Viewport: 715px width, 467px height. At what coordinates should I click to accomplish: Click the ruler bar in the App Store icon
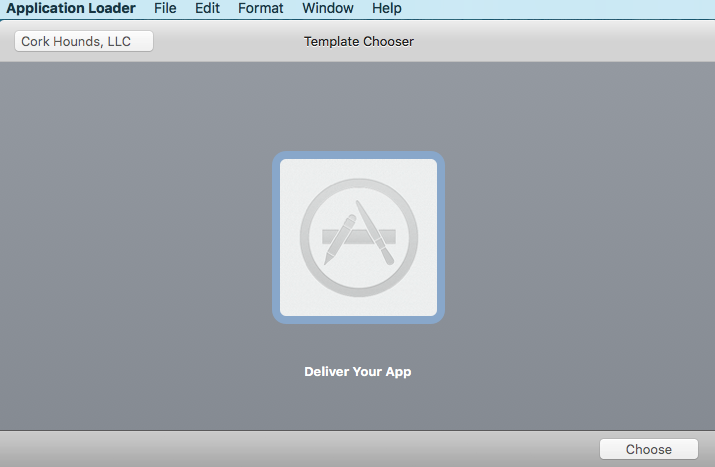[x=358, y=238]
